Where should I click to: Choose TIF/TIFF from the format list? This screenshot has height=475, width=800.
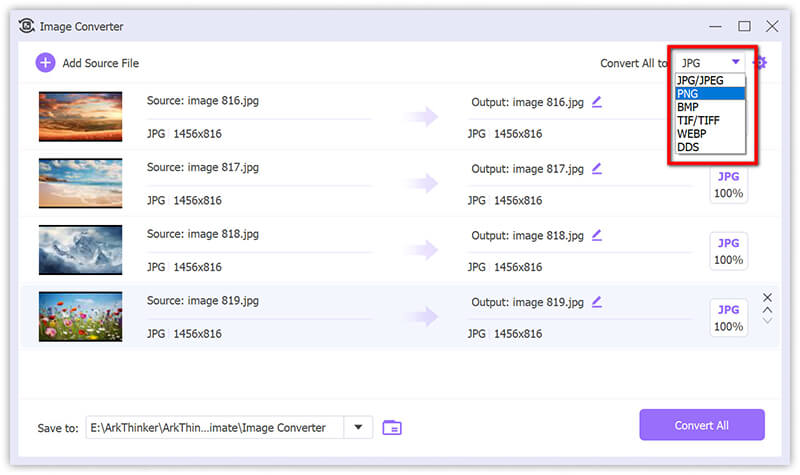click(x=710, y=120)
